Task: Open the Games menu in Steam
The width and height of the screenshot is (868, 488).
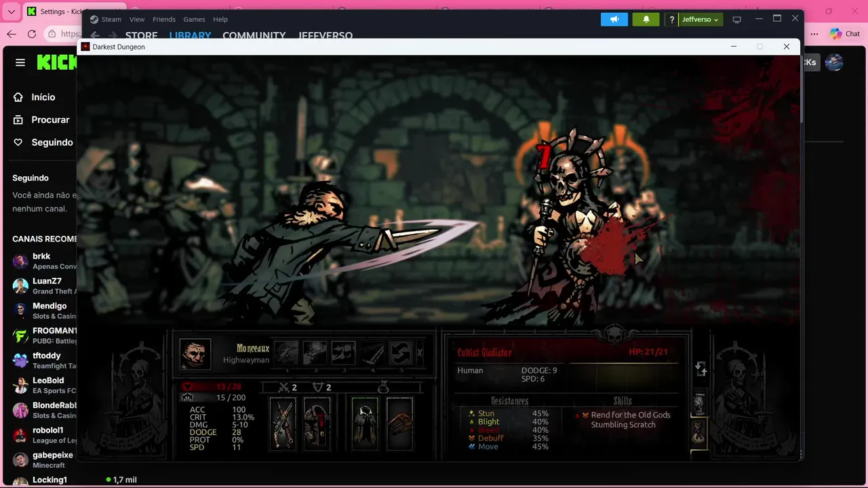Action: pyautogui.click(x=194, y=19)
